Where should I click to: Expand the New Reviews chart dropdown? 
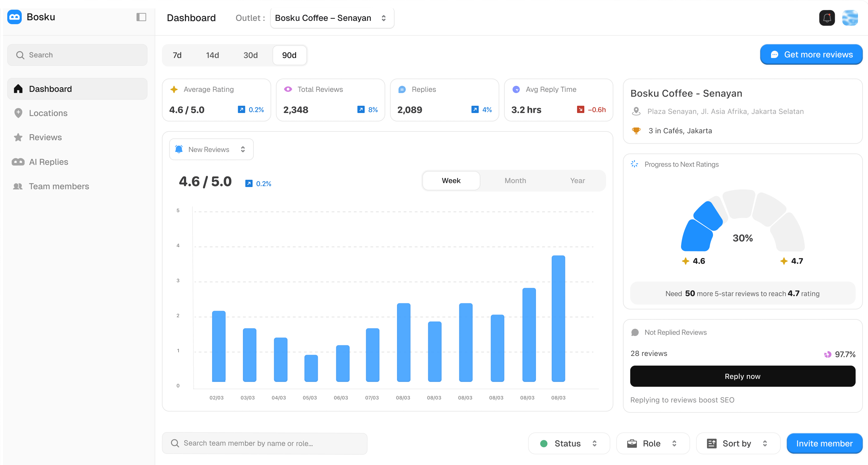(x=211, y=150)
